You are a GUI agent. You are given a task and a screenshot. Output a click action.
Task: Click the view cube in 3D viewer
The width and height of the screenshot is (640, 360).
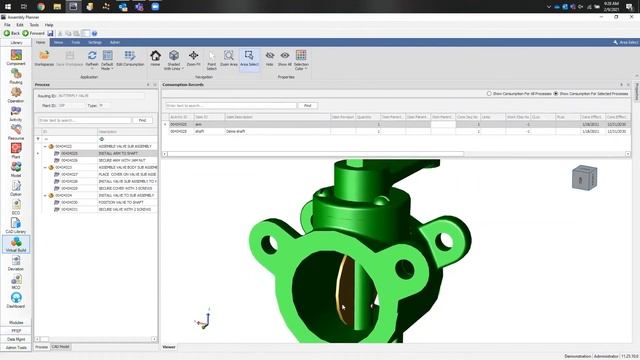coord(584,178)
